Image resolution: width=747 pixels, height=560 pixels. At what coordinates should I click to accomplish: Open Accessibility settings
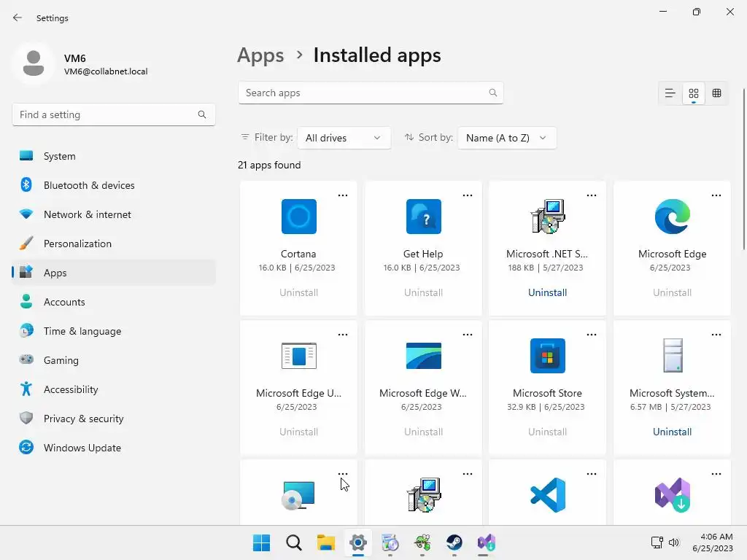click(x=113, y=389)
